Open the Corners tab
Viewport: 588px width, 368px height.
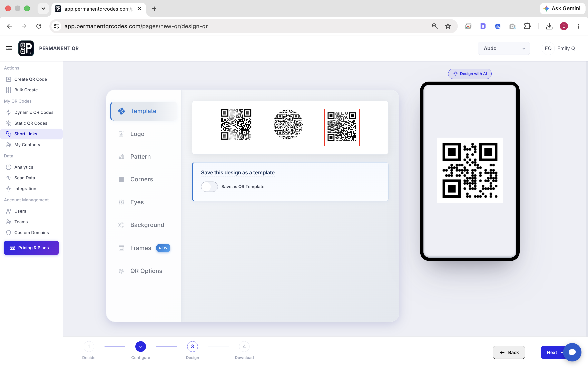(144, 179)
